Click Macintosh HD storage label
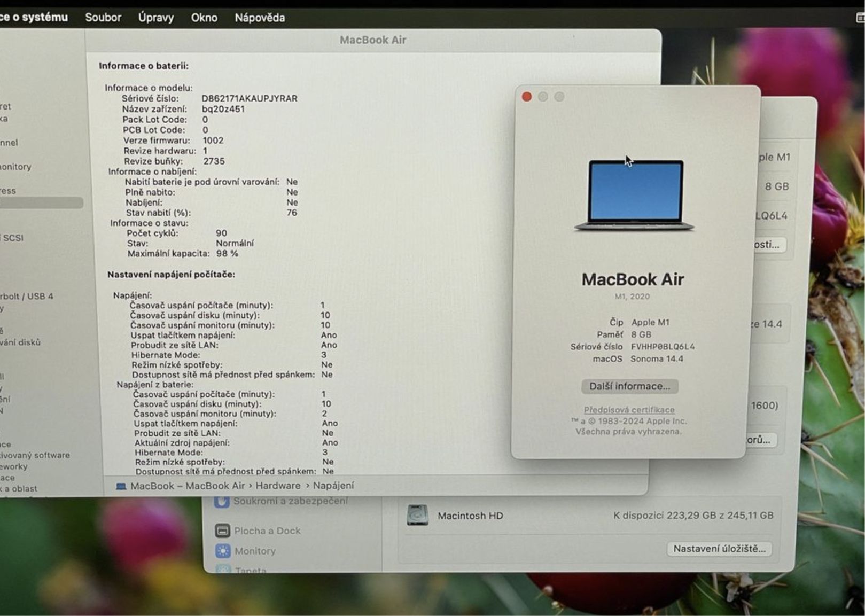 [x=470, y=516]
